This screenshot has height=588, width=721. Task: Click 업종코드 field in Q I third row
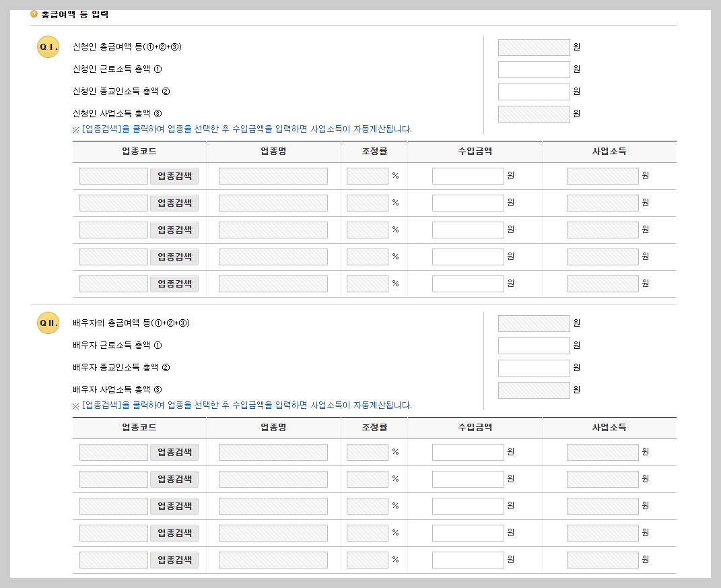(x=114, y=230)
